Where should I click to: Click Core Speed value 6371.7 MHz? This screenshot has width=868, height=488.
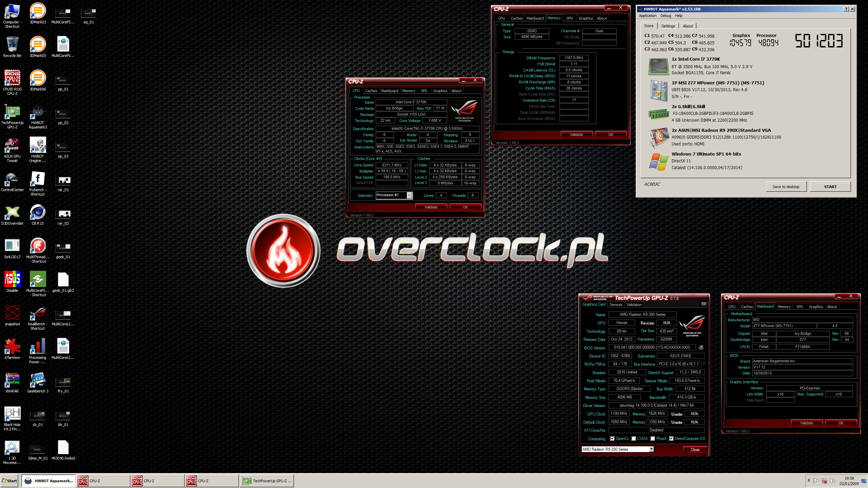click(392, 165)
